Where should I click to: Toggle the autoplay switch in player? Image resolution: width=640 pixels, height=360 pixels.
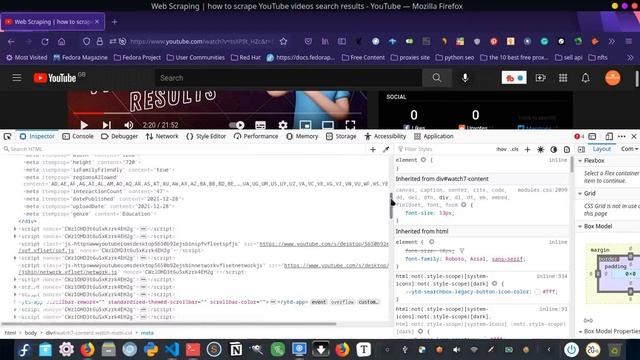pos(237,125)
